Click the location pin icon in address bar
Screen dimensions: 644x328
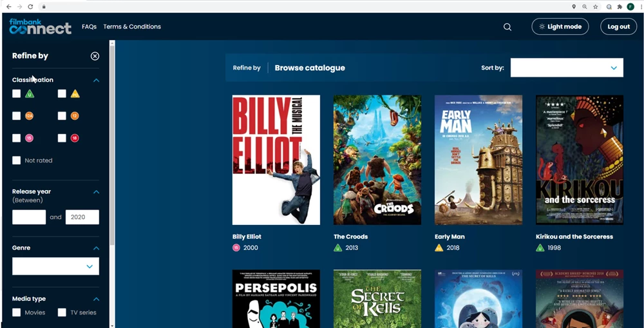(574, 6)
